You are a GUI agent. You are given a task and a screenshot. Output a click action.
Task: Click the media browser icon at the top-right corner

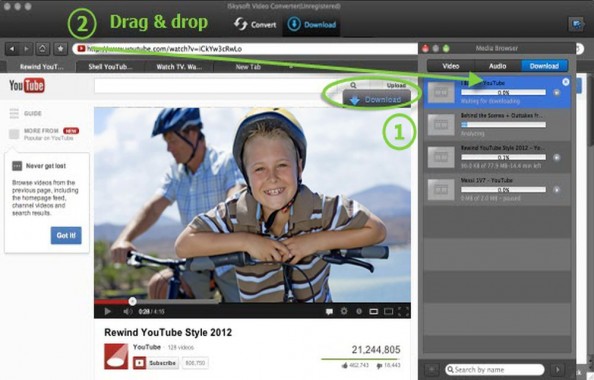[x=577, y=25]
